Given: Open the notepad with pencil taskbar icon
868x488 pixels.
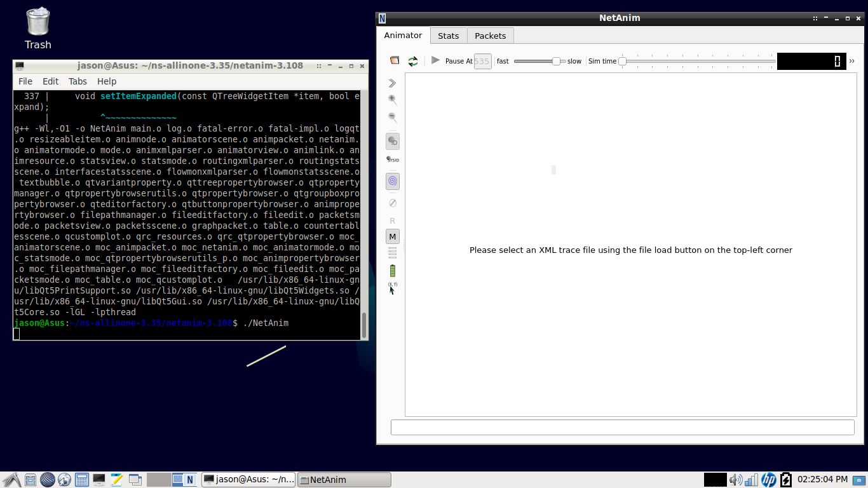Looking at the screenshot, I should [x=116, y=480].
